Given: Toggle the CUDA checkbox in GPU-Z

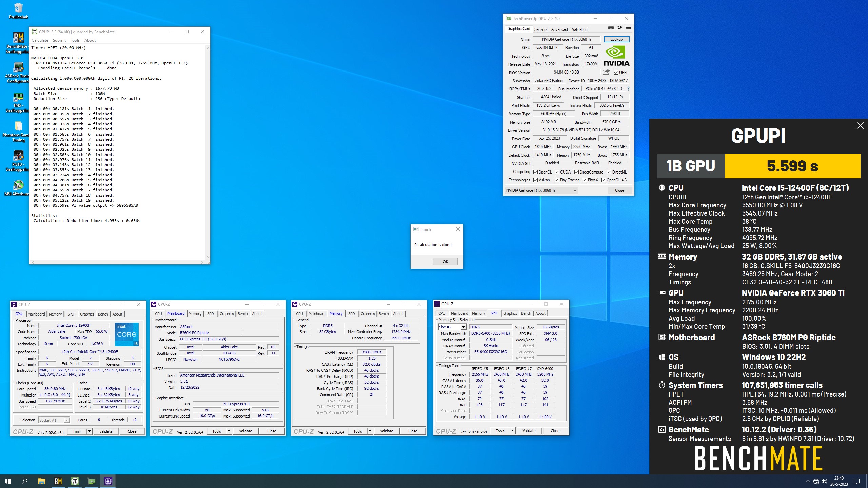Looking at the screenshot, I should point(557,172).
